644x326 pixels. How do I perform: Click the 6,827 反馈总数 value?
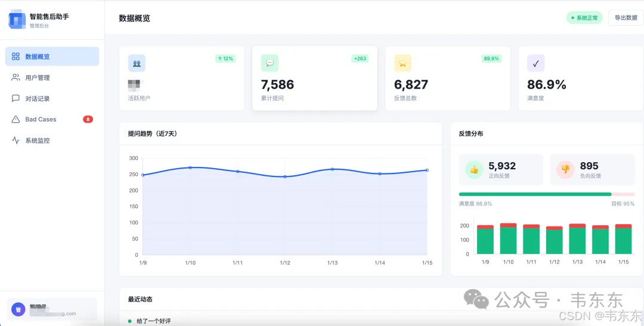(411, 85)
